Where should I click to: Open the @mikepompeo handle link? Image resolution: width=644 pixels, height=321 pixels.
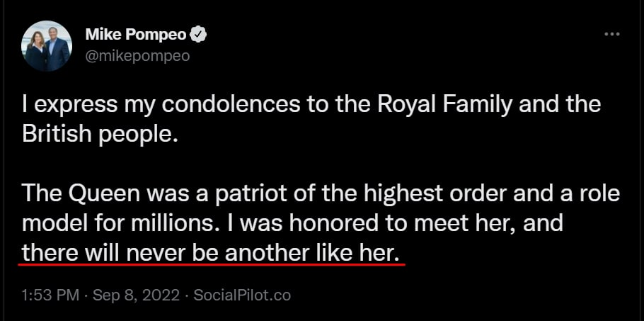coord(137,55)
